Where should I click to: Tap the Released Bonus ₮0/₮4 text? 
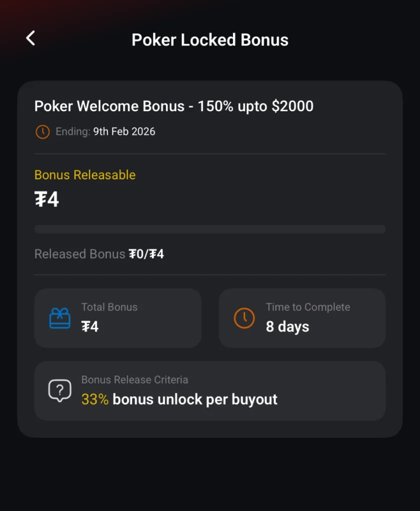tap(99, 254)
